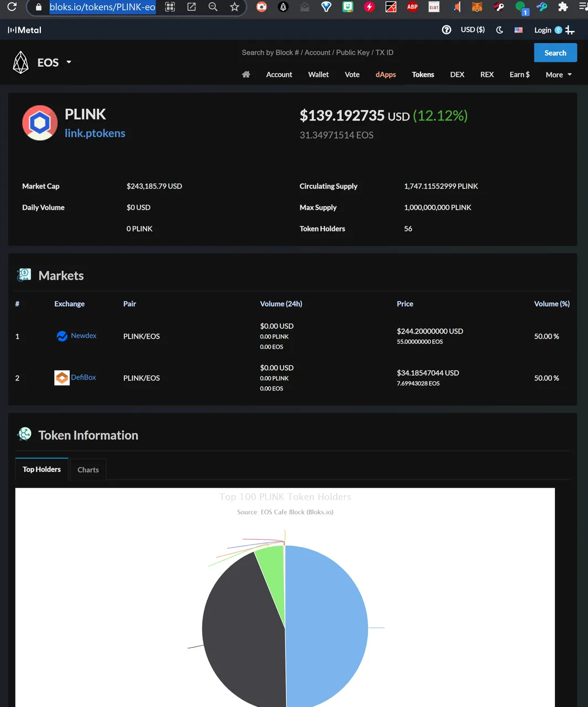Switch to the Charts tab
This screenshot has width=588, height=707.
tap(88, 470)
